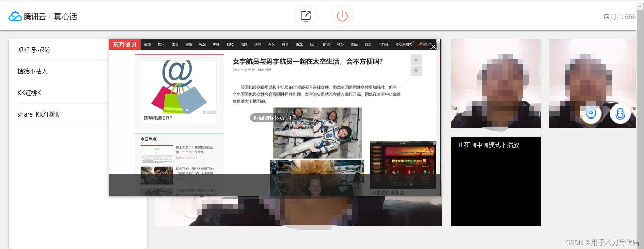Image resolution: width=644 pixels, height=249 pixels.
Task: Click the black 正在画中画模式下播放 video tile
Action: [496, 181]
